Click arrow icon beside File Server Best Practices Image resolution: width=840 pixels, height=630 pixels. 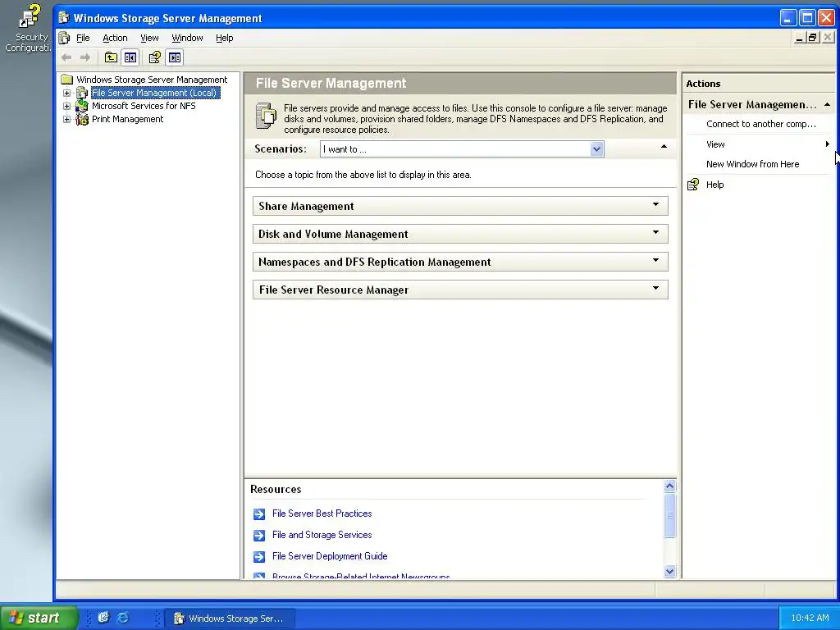(x=259, y=514)
